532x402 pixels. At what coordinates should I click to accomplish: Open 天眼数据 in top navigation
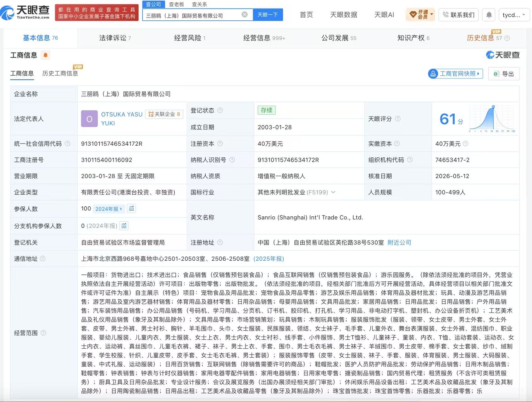[x=344, y=15]
